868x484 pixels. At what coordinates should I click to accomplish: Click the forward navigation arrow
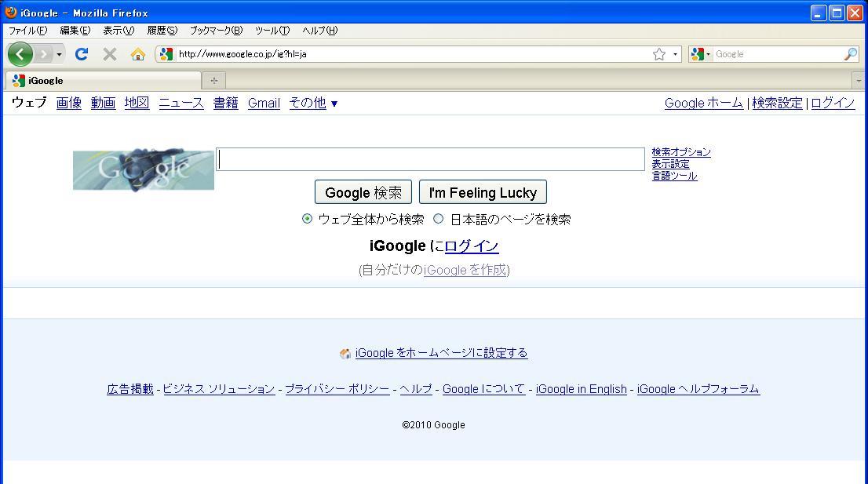click(44, 54)
